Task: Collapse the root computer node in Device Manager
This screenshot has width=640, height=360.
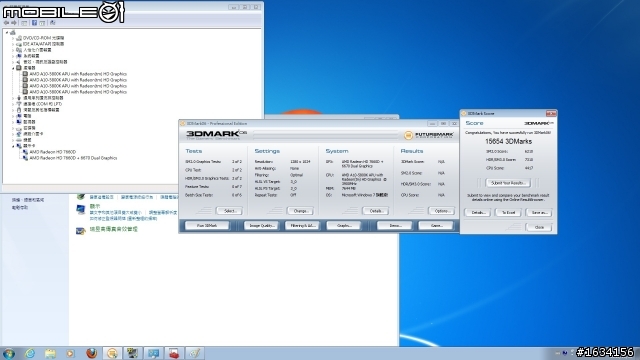Action: (7, 32)
